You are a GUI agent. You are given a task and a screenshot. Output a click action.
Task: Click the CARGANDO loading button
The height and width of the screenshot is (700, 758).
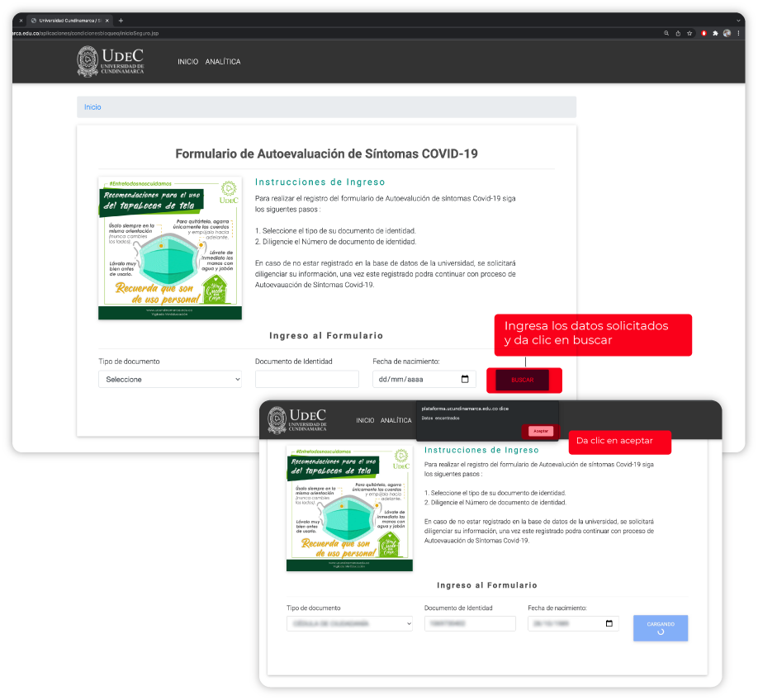point(661,628)
